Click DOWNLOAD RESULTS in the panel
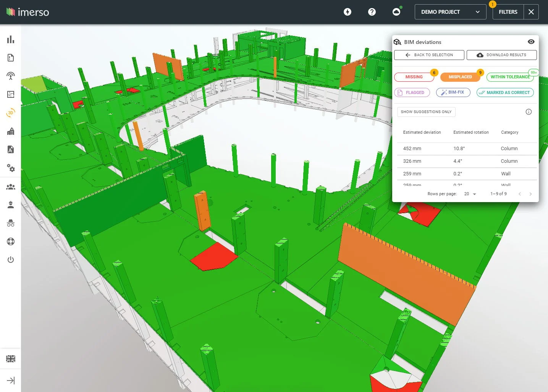548x392 pixels. pos(501,55)
